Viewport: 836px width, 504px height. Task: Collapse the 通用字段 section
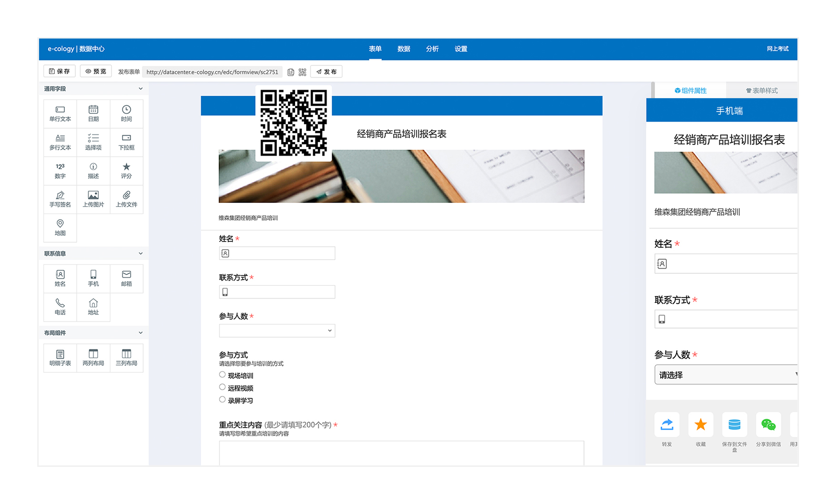click(140, 89)
